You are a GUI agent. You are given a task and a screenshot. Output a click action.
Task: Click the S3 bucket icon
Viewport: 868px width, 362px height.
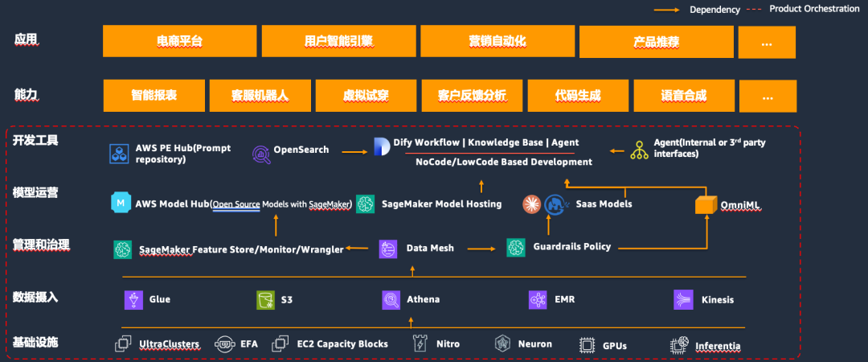[x=266, y=300]
